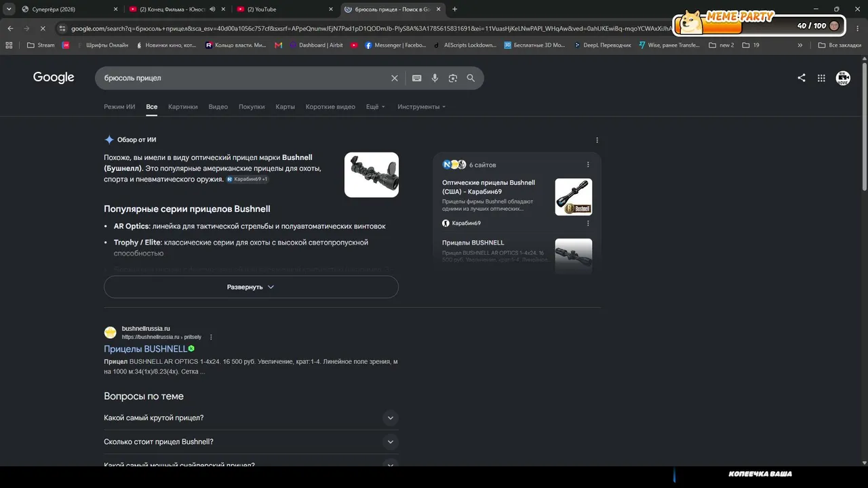Start voice search with the microphone icon
The image size is (868, 488).
435,78
